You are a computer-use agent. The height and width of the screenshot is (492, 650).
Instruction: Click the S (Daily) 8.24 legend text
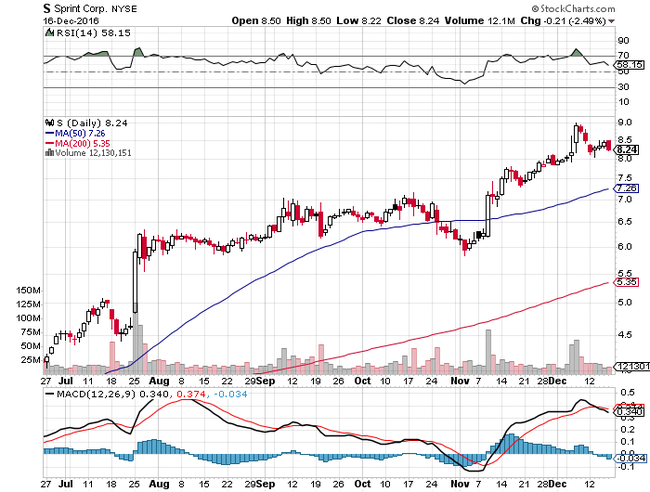click(x=92, y=123)
